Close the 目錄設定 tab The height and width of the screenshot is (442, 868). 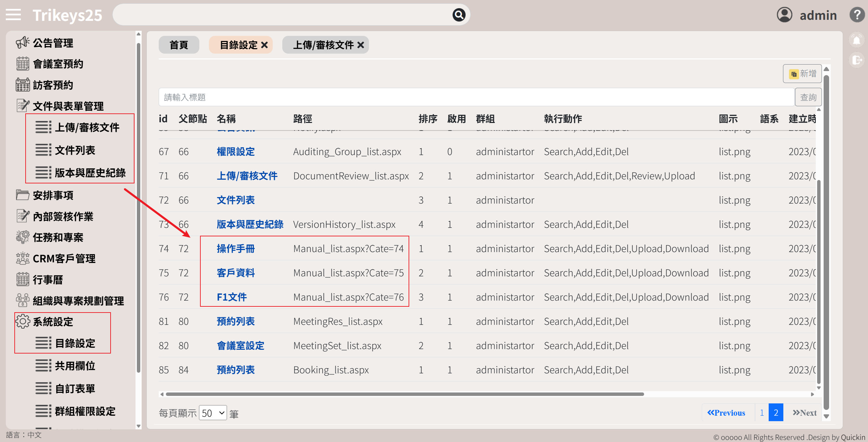pyautogui.click(x=265, y=45)
